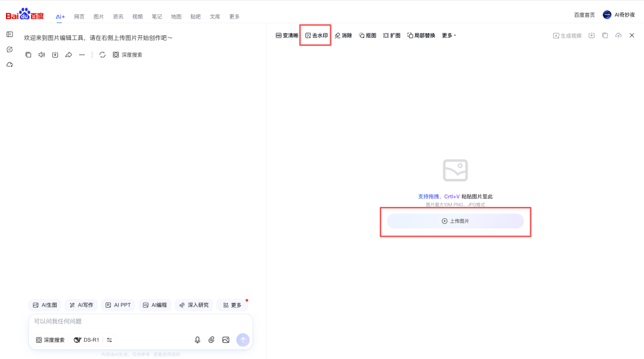Click the Baidu logo

coord(24,14)
